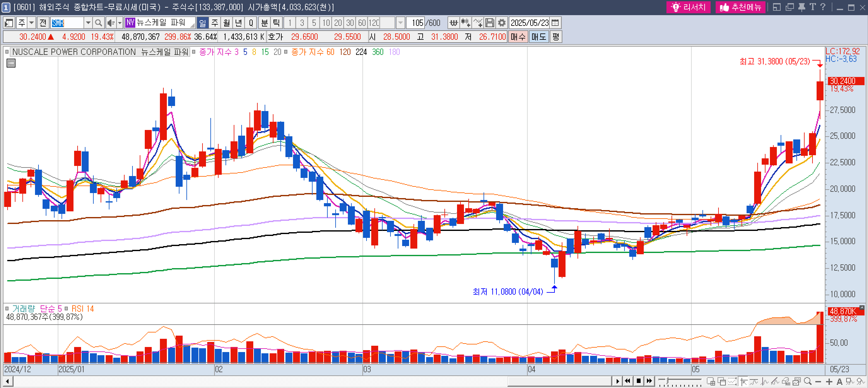Click the zoom-out minus icon at bottom
The width and height of the screenshot is (868, 388).
[818, 382]
